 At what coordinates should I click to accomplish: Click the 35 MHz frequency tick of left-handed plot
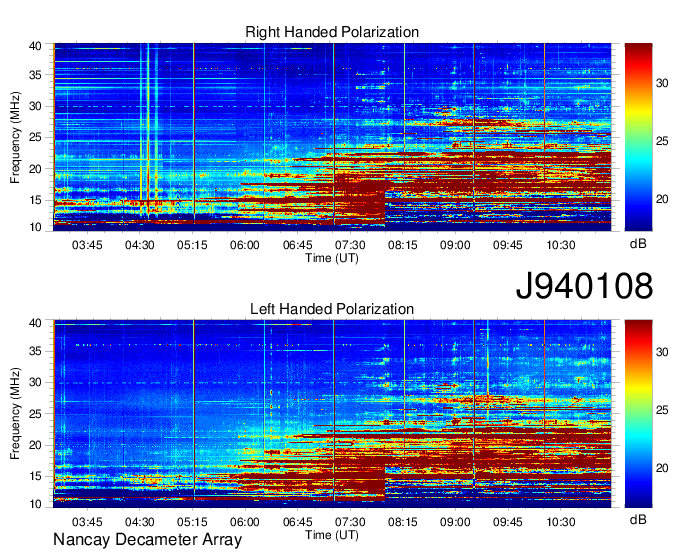[35, 351]
